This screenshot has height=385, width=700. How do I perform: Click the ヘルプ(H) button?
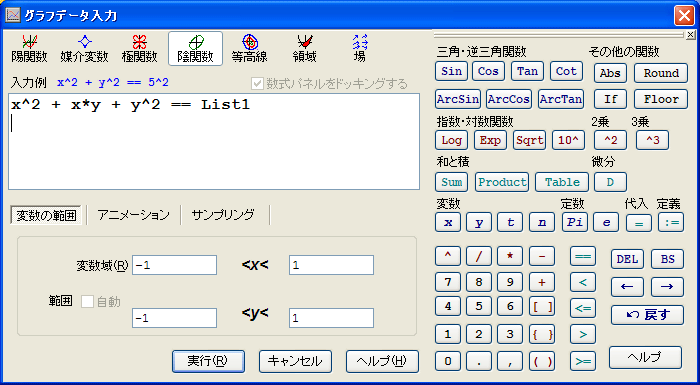pos(382,361)
